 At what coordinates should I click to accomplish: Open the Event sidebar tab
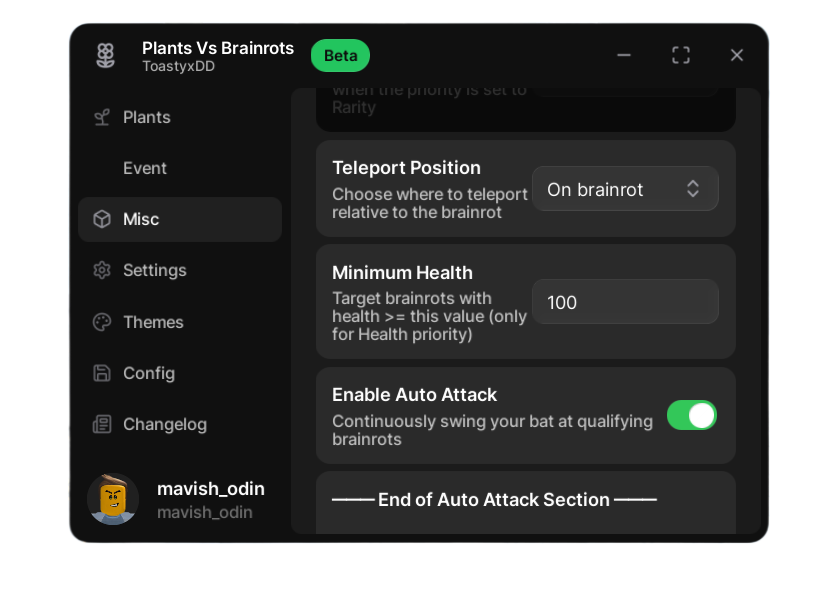click(145, 168)
